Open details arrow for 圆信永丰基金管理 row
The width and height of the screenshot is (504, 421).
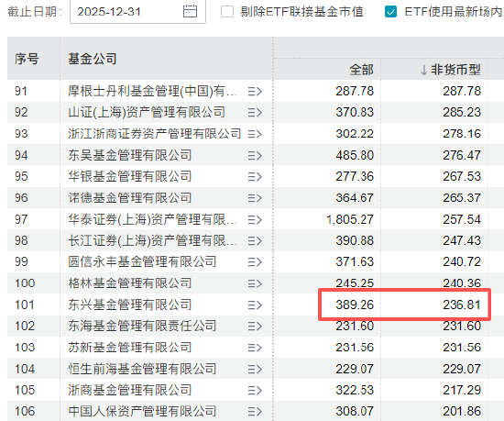point(255,262)
